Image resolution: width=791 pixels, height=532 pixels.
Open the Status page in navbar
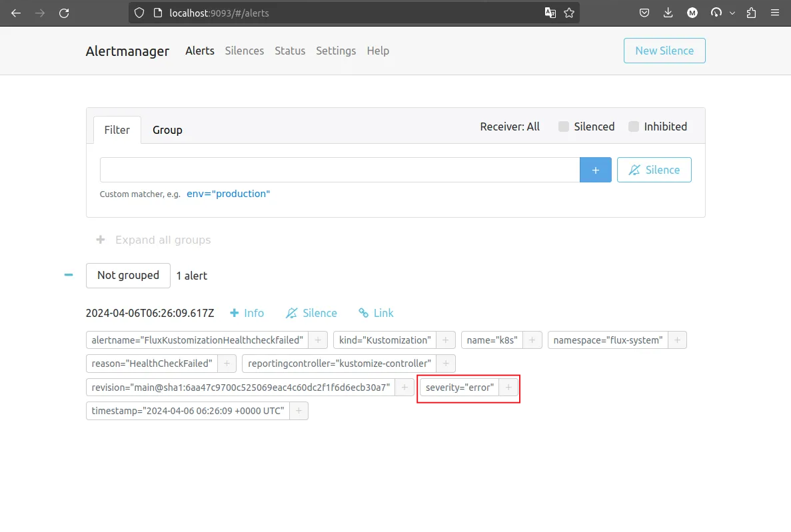click(x=290, y=51)
